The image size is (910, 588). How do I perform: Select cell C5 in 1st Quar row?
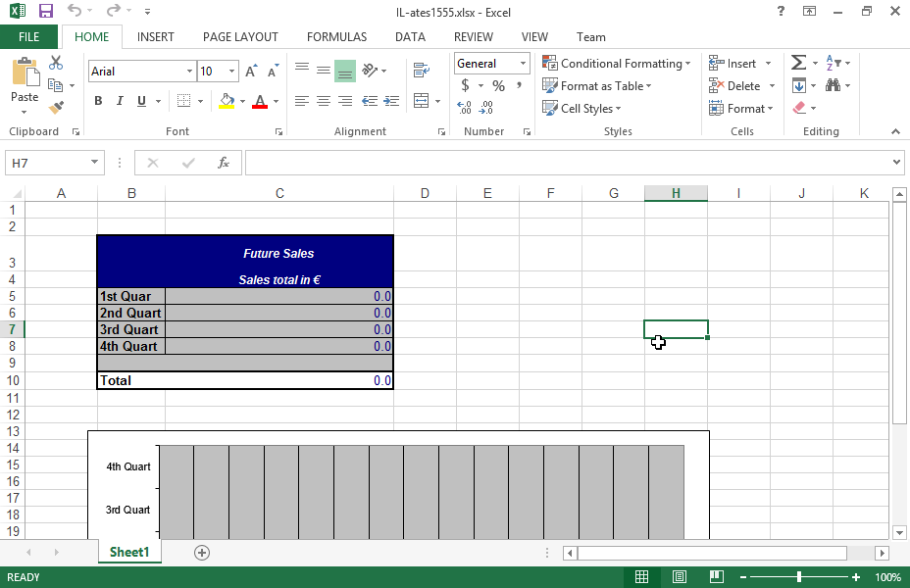click(x=279, y=296)
